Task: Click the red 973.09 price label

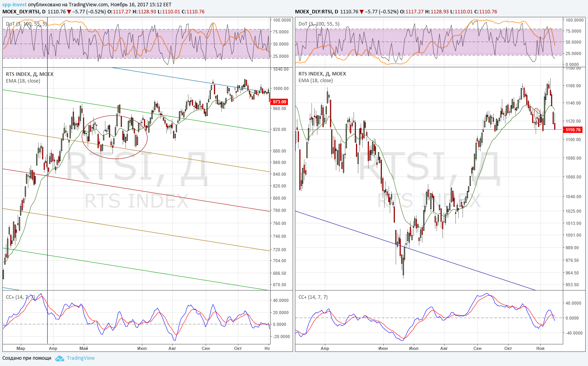Action: point(279,102)
